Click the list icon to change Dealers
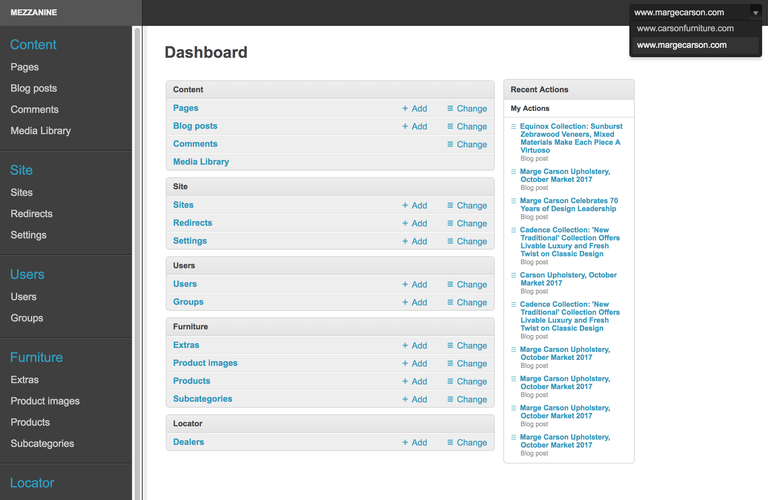The image size is (768, 500). coord(450,443)
